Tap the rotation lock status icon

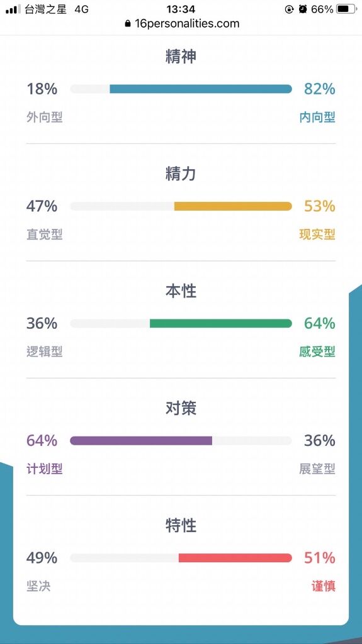point(289,9)
